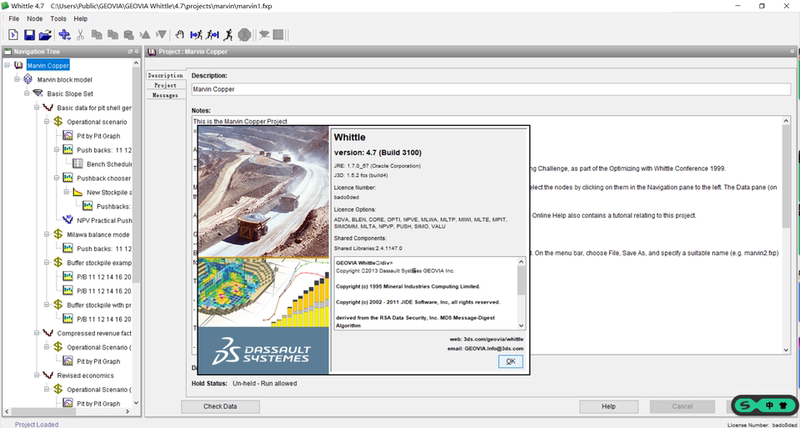
Task: Open the File menu
Action: (x=14, y=18)
